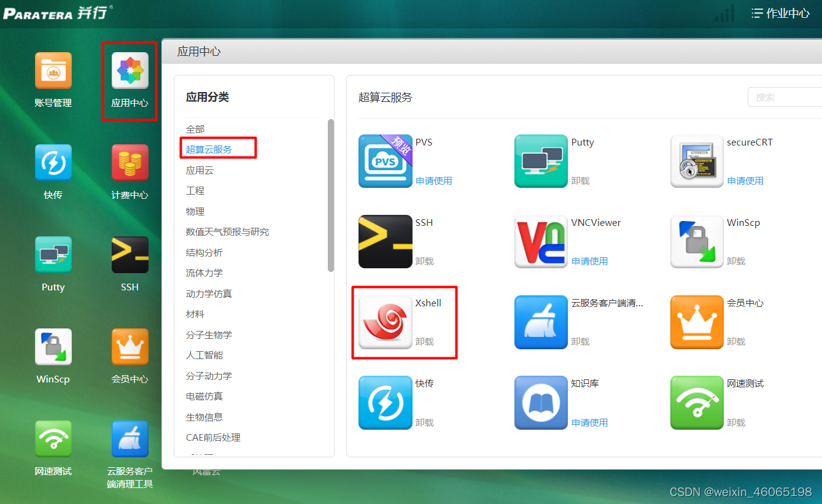822x504 pixels.
Task: Select the 分子生物学 category
Action: coord(209,335)
